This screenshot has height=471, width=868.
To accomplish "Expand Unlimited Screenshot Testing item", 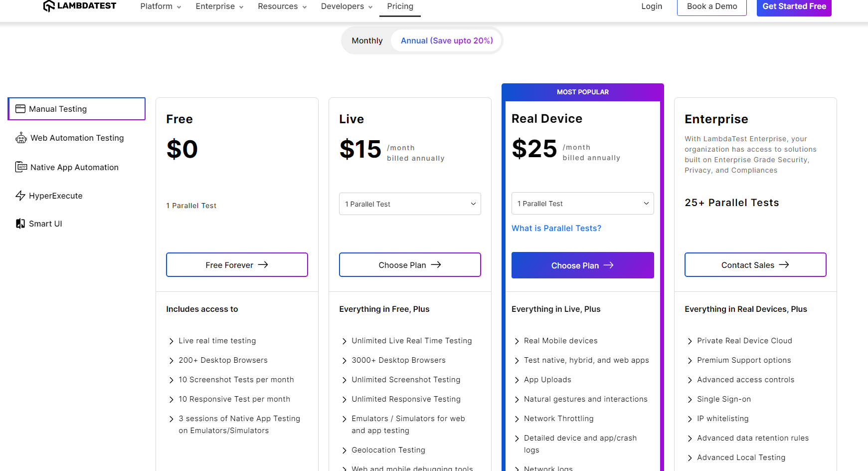I will (401, 380).
